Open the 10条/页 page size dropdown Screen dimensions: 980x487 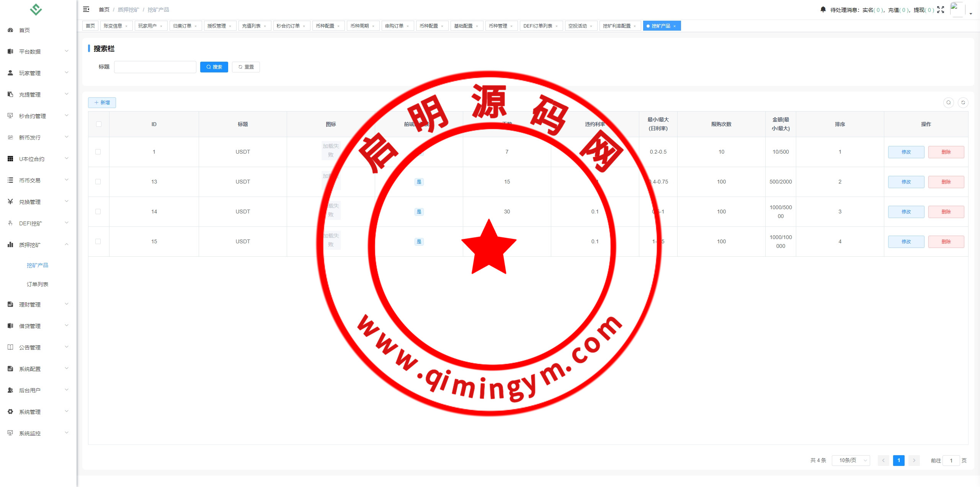[851, 460]
